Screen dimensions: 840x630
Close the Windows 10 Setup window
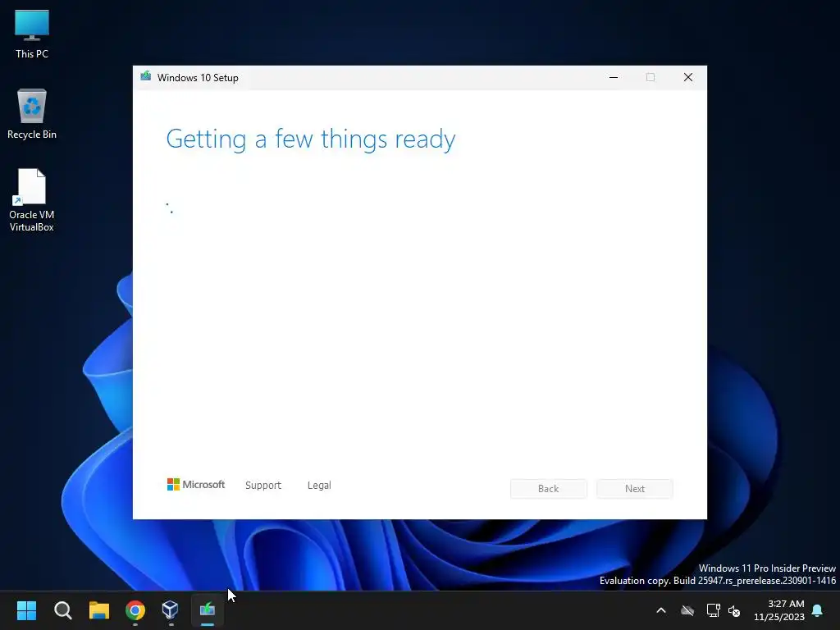(x=688, y=78)
